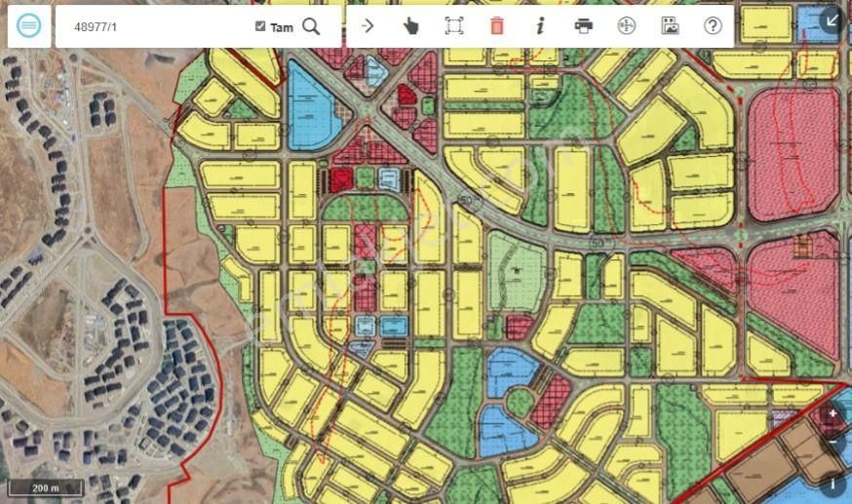Click the circular compass toolbar icon
The image size is (852, 504).
tap(626, 26)
